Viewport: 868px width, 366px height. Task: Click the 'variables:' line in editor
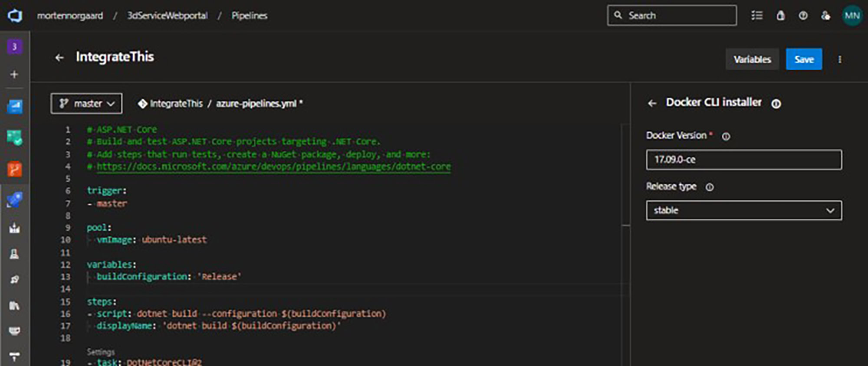click(x=112, y=265)
